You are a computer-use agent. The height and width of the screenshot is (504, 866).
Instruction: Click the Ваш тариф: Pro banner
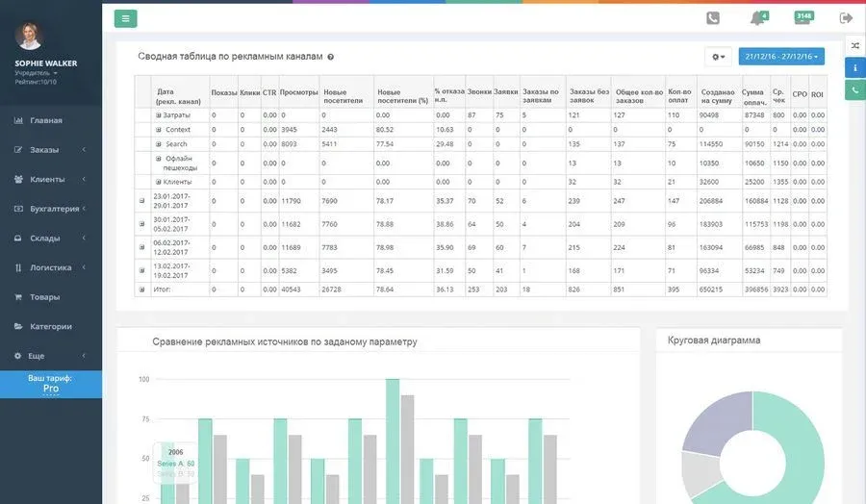(50, 383)
